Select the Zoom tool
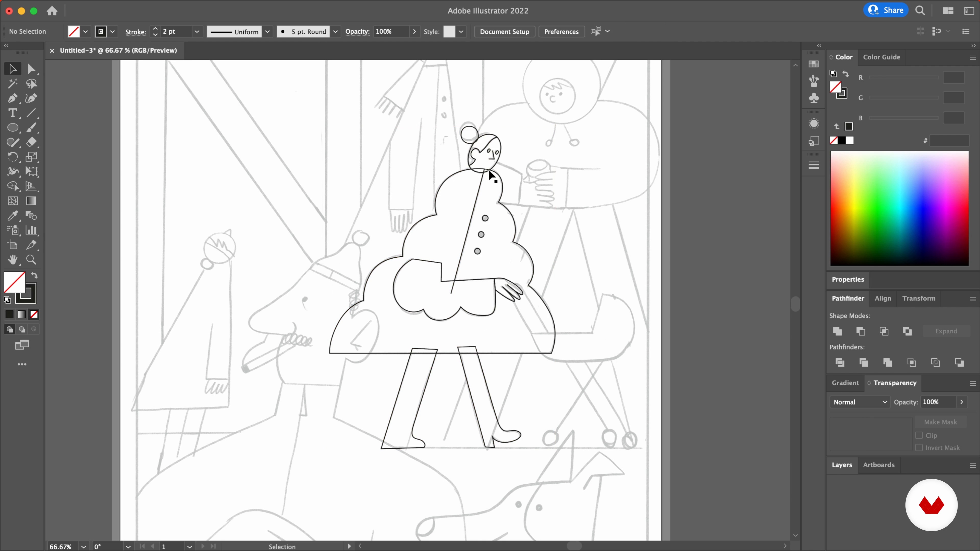Screen dimensions: 980x551 [x=31, y=260]
